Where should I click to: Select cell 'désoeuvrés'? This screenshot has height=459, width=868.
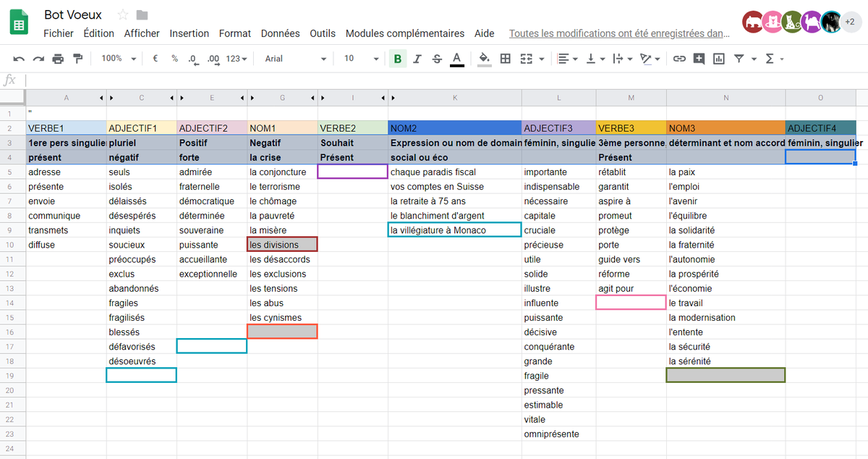point(142,361)
